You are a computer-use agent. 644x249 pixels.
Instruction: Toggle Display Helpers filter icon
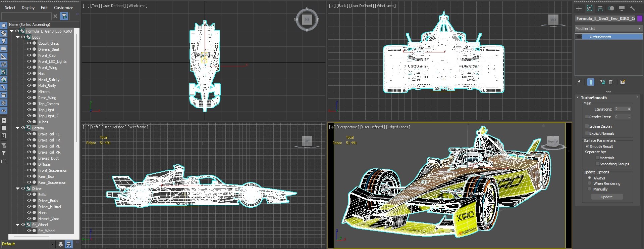(x=4, y=56)
